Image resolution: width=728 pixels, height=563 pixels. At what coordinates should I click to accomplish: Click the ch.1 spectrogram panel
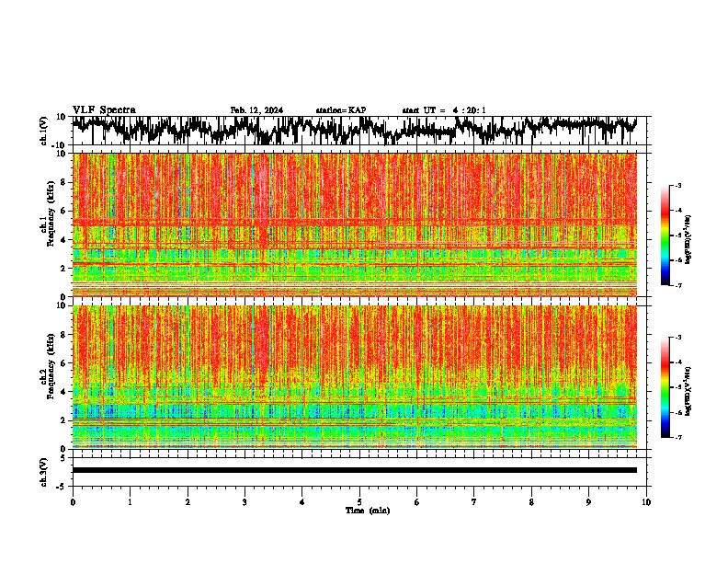(354, 224)
